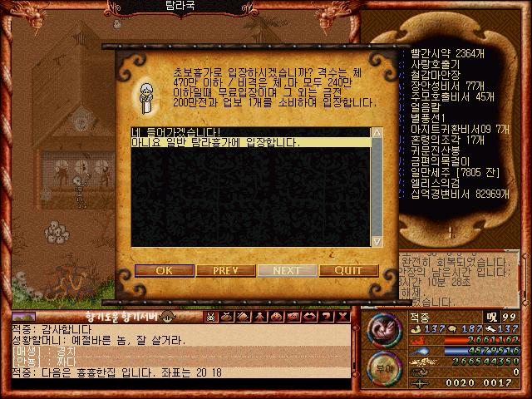
Task: Click inventory item '별풍선1'
Action: tap(428, 118)
